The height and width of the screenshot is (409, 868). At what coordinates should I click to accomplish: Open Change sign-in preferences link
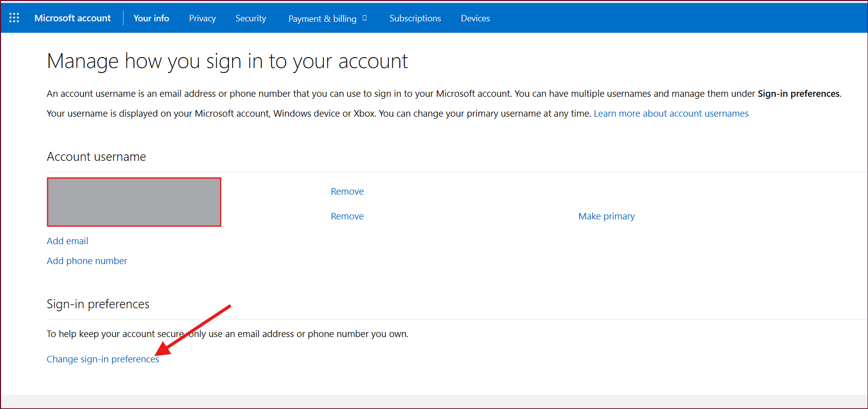pyautogui.click(x=103, y=359)
